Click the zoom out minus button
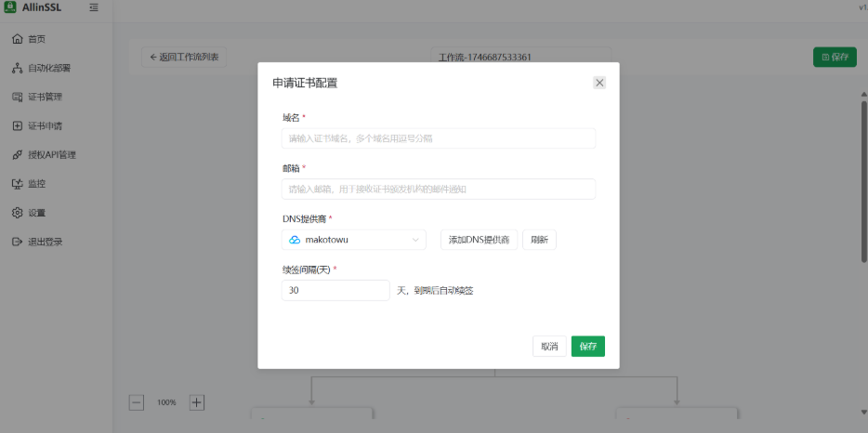 137,402
